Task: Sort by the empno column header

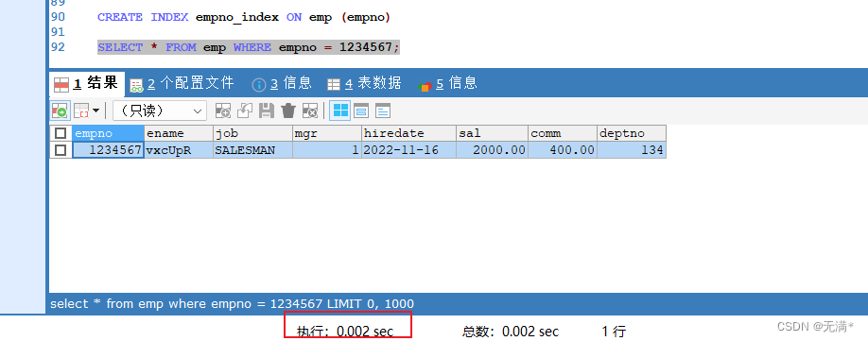Action: pyautogui.click(x=108, y=133)
